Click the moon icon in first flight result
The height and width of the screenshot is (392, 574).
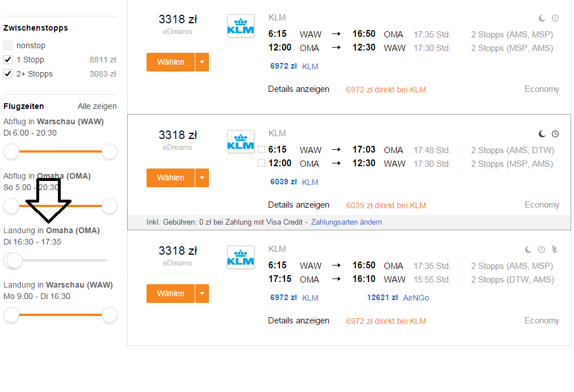point(542,18)
